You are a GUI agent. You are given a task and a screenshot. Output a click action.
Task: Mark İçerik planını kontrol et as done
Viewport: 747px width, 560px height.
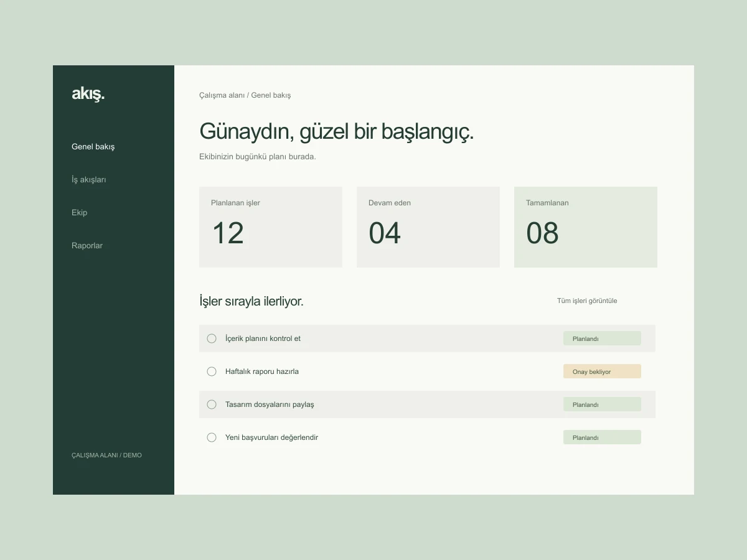pos(212,338)
